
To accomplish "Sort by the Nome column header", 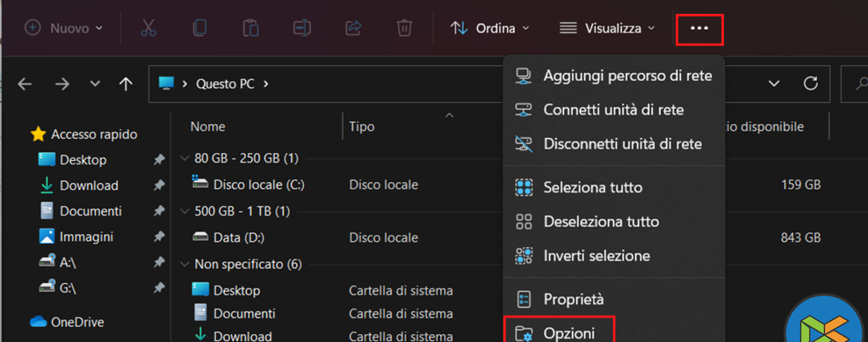I will (x=208, y=126).
